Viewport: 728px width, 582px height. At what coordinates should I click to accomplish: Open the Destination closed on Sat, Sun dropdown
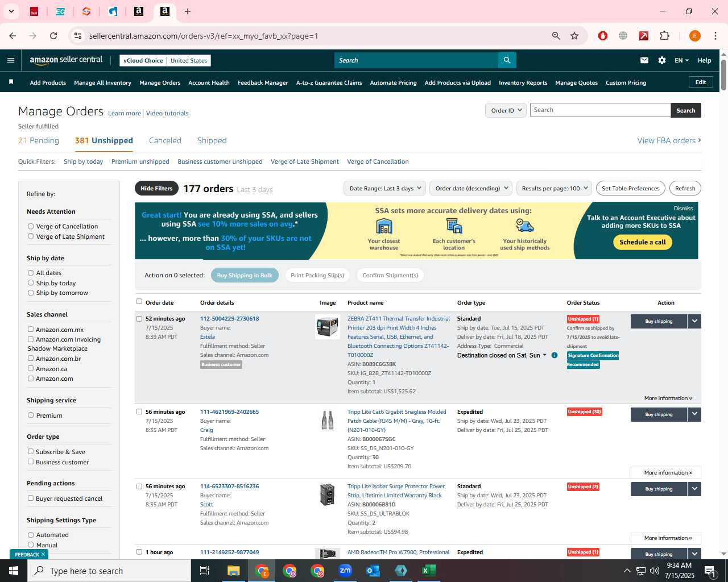(502, 355)
